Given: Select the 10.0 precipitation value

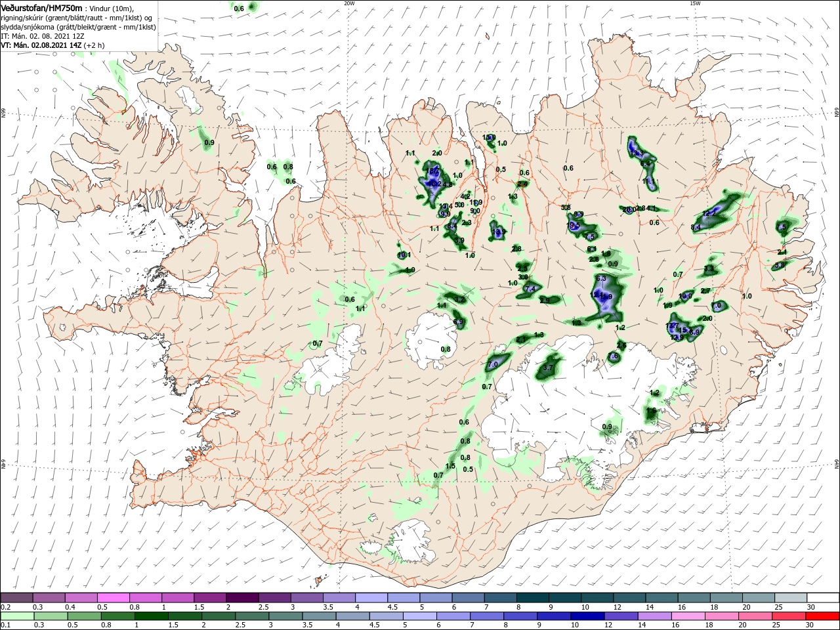Looking at the screenshot, I should pyautogui.click(x=685, y=296).
